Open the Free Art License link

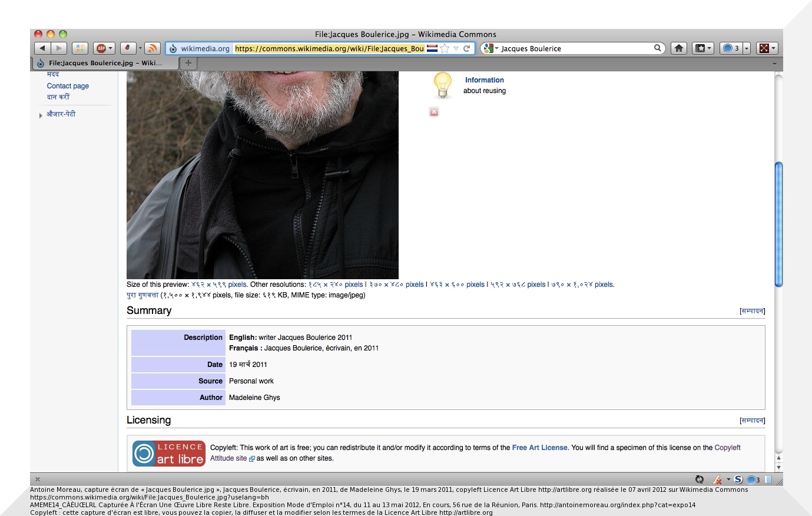pos(539,448)
